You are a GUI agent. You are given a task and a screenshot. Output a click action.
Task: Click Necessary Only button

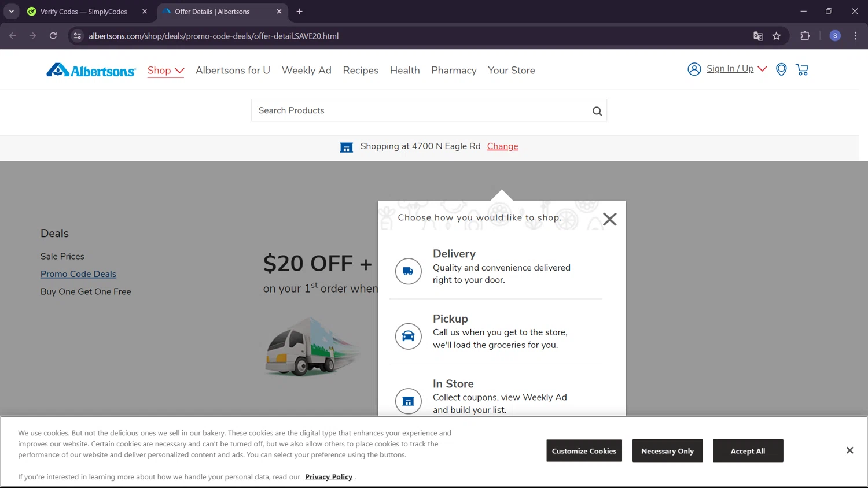pos(667,451)
